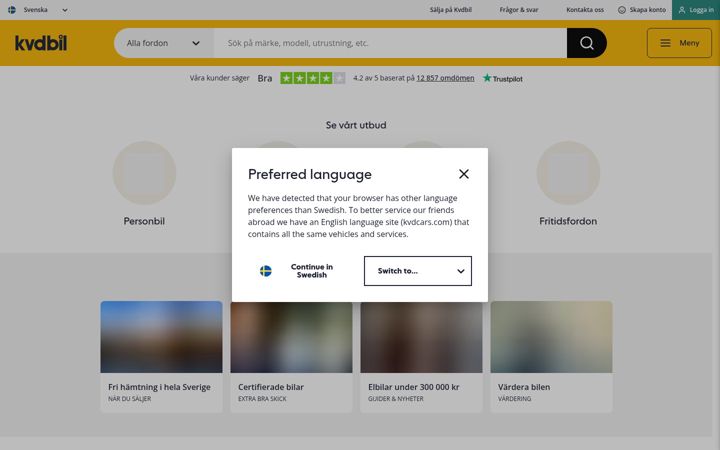
Task: Click the smiley icon next to Skapa konto
Action: point(622,10)
